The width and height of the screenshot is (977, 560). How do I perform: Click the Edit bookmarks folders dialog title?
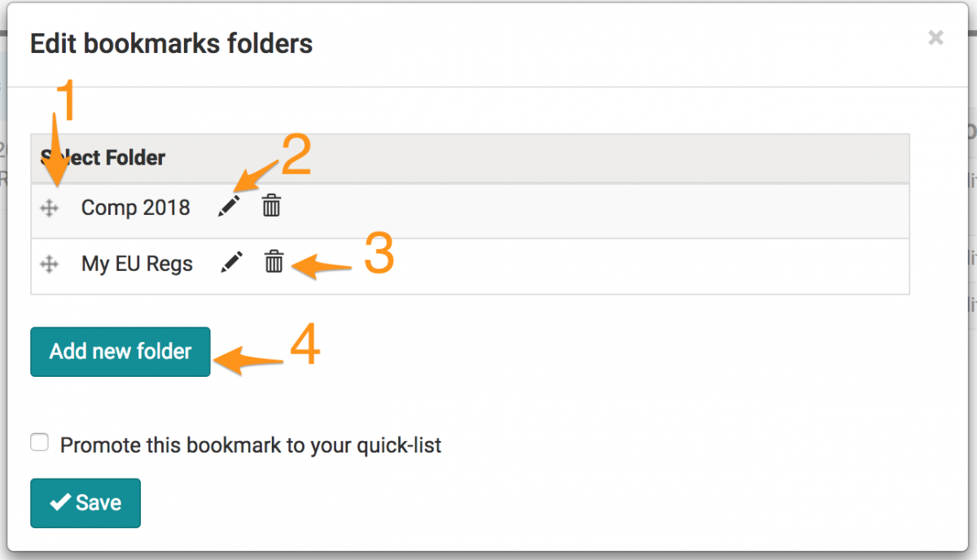pos(171,43)
